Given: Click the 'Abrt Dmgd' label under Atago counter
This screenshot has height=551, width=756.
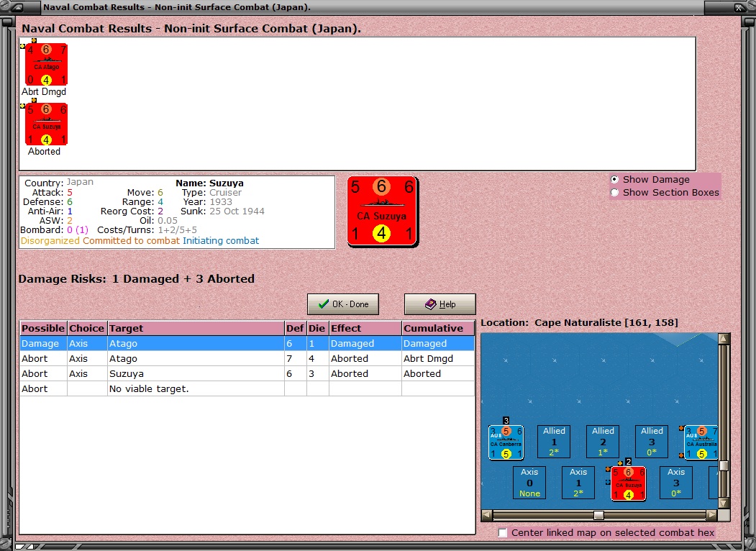Looking at the screenshot, I should tap(44, 91).
